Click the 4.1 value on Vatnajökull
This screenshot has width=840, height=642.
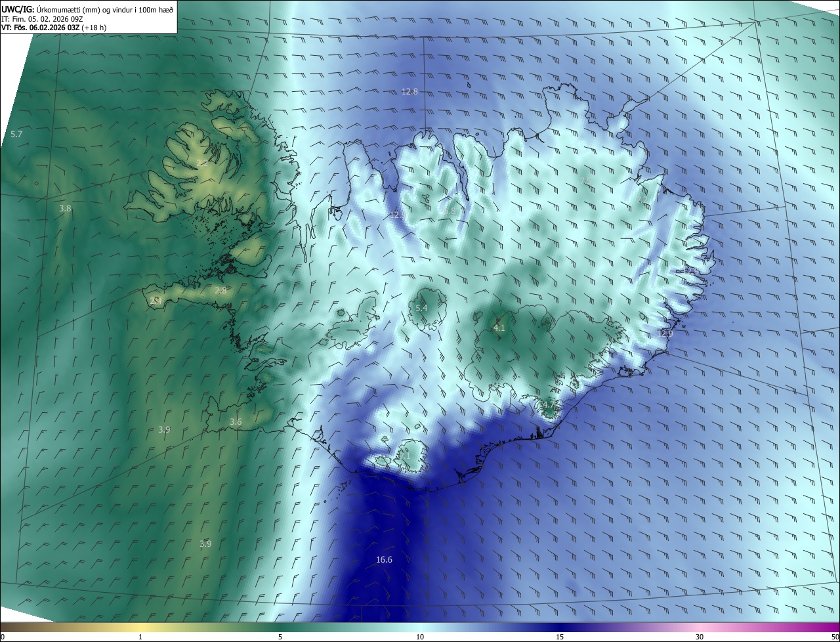point(499,328)
